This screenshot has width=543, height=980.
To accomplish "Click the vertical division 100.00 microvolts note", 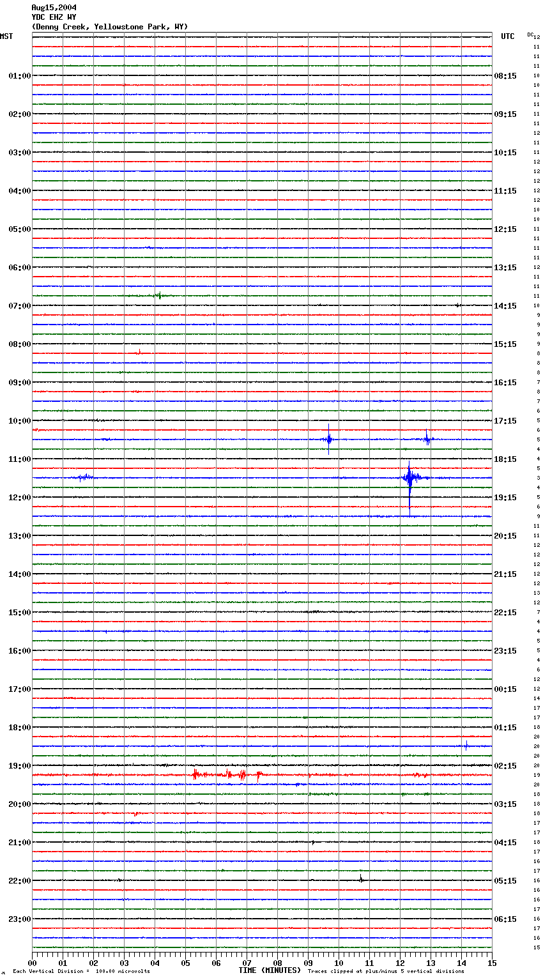I will coord(81,971).
